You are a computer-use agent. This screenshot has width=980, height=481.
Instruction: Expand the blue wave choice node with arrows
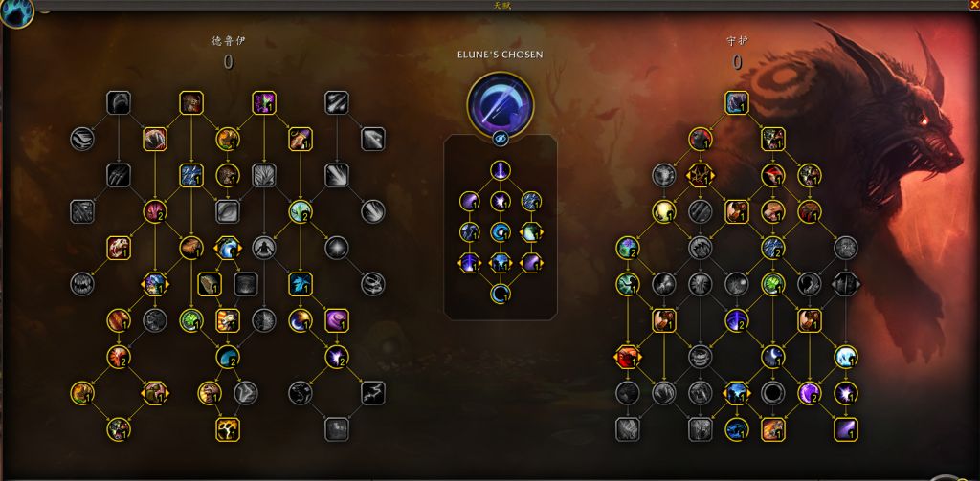point(228,248)
